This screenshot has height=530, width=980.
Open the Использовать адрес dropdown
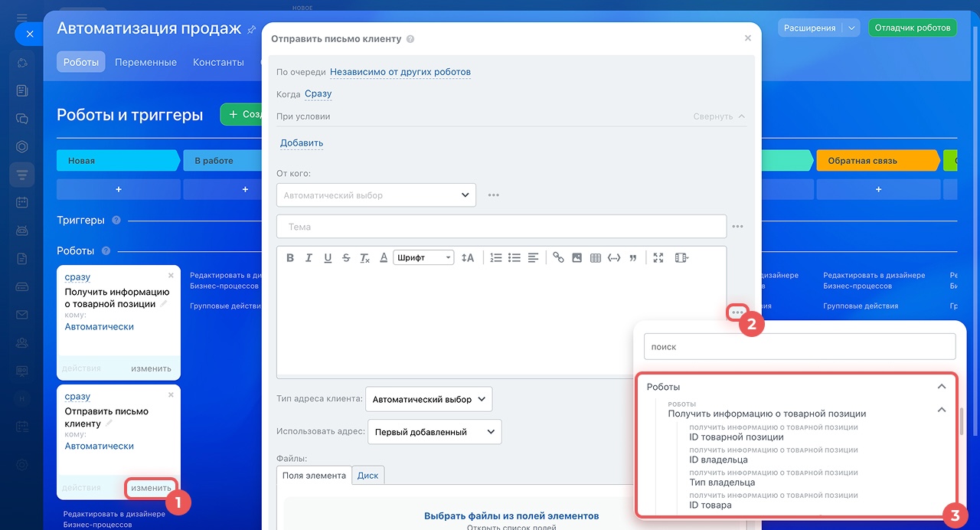[435, 432]
